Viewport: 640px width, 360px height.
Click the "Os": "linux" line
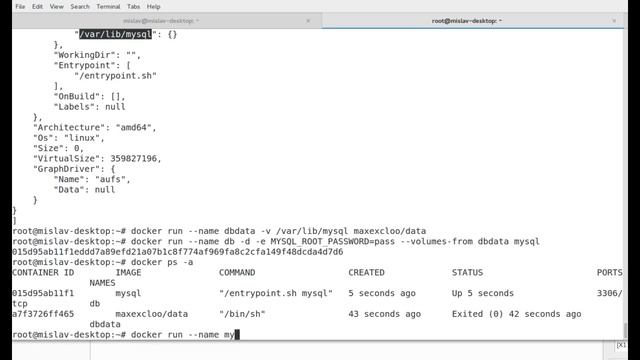coord(69,138)
